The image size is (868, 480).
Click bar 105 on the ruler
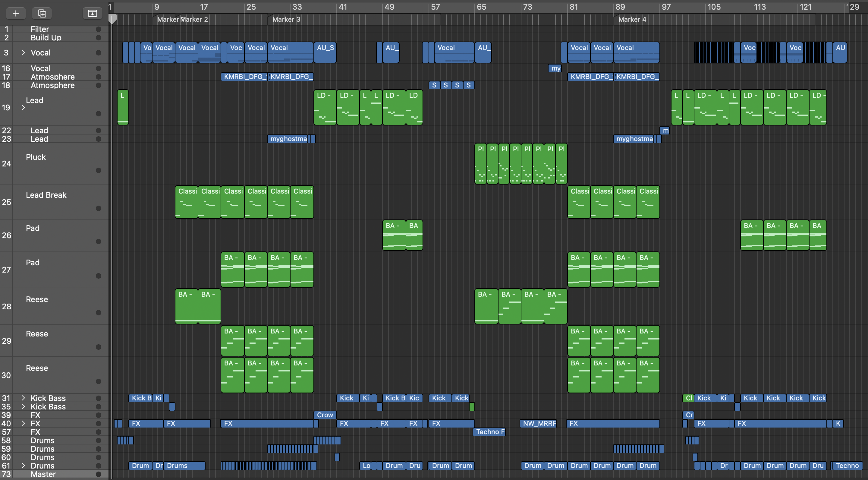[x=714, y=7]
